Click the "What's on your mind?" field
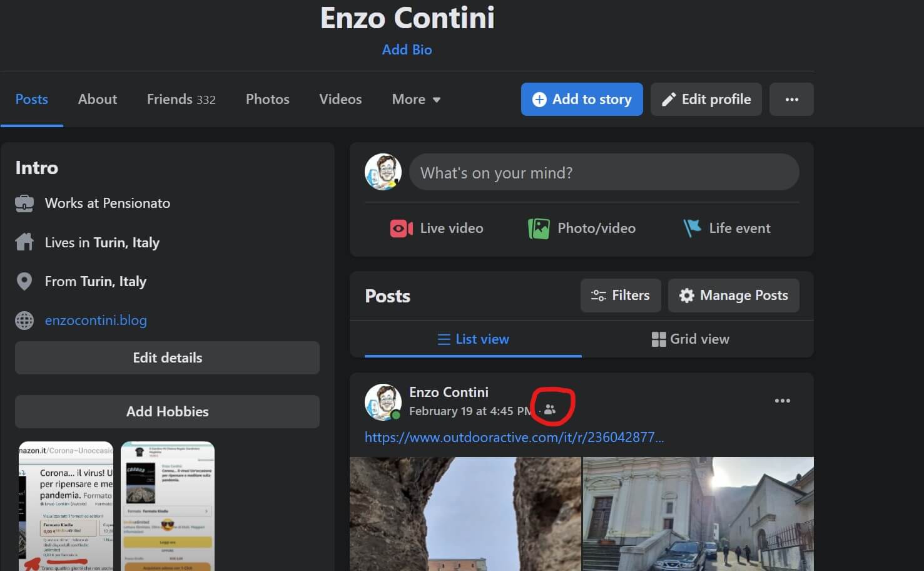 pyautogui.click(x=604, y=173)
